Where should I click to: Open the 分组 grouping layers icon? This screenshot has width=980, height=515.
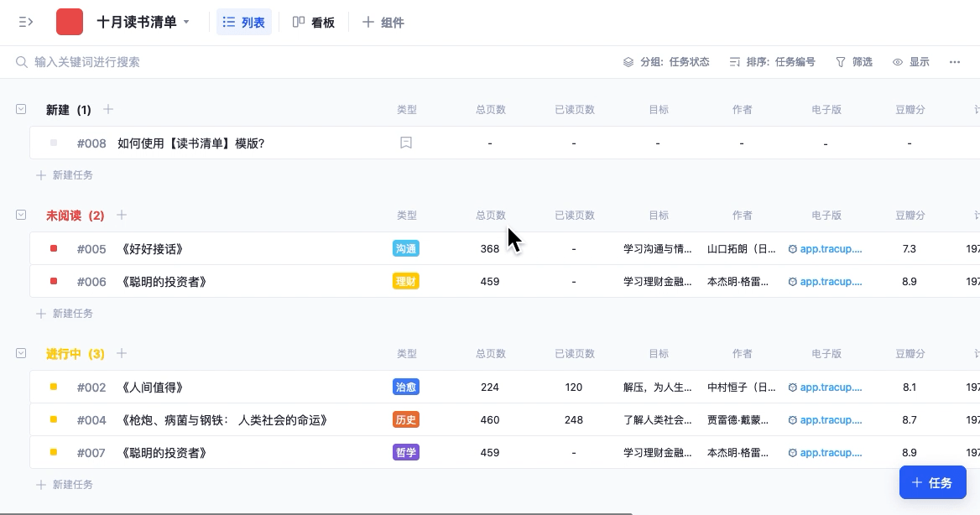[628, 61]
